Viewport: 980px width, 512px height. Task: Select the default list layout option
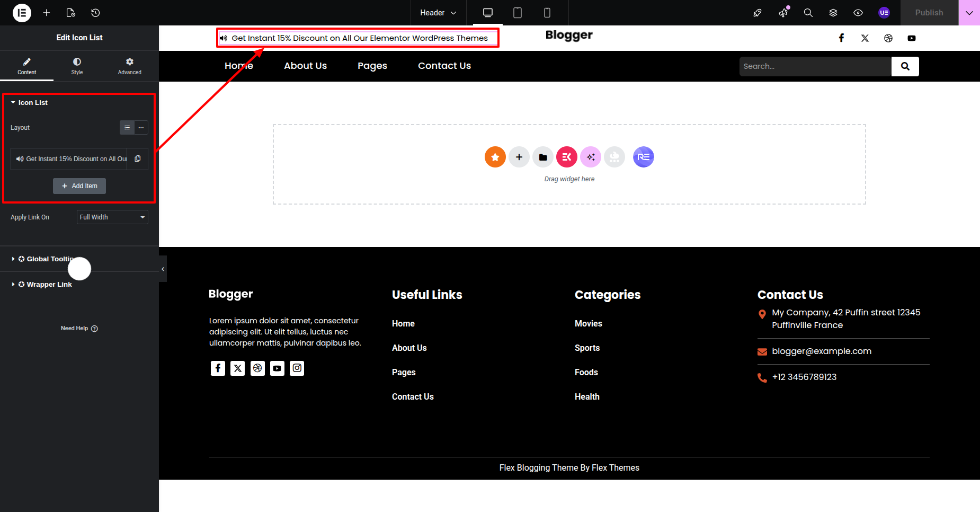(127, 128)
